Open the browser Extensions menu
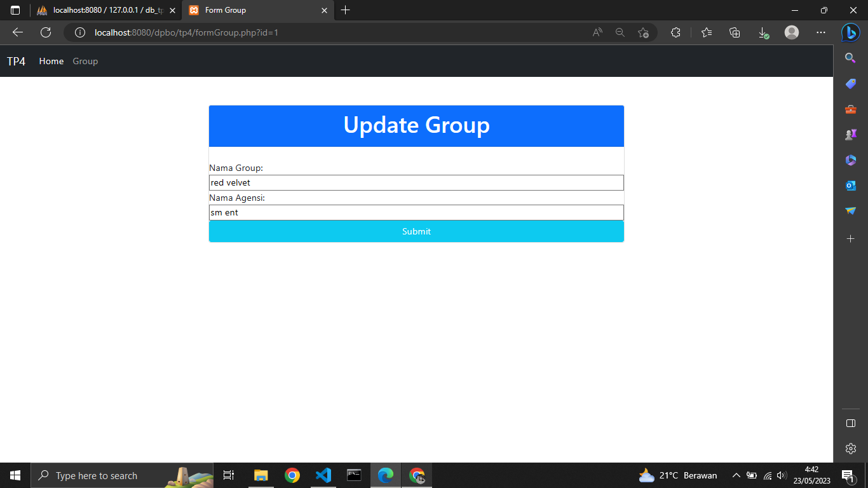The width and height of the screenshot is (868, 488). click(675, 32)
